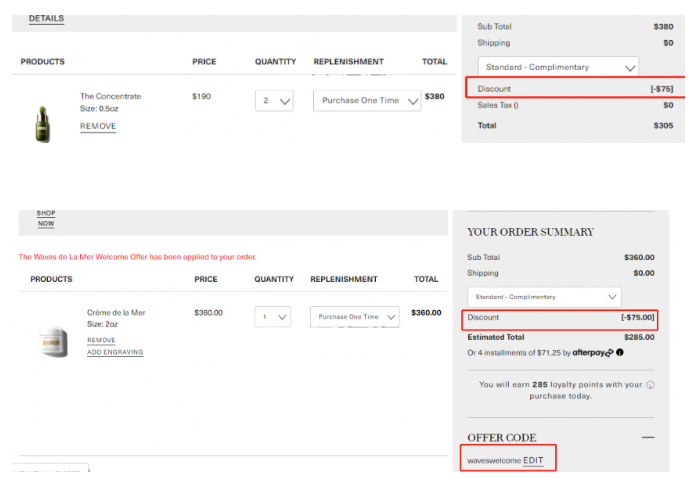Click the Welcome Offer applied message

[x=137, y=257]
